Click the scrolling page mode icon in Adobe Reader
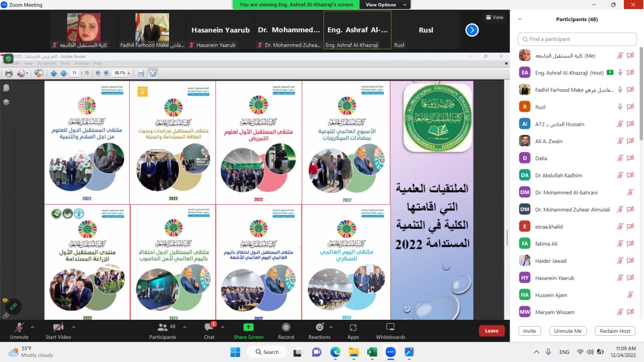 [141, 73]
